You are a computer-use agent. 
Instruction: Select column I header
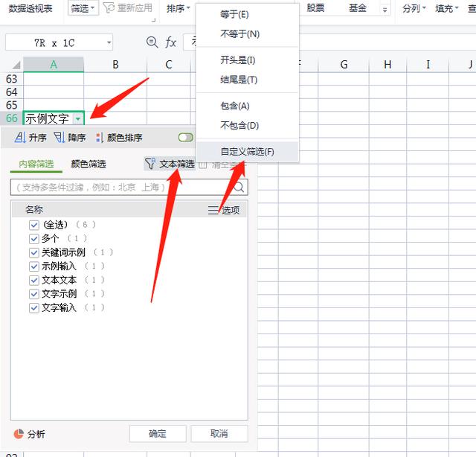tap(428, 65)
